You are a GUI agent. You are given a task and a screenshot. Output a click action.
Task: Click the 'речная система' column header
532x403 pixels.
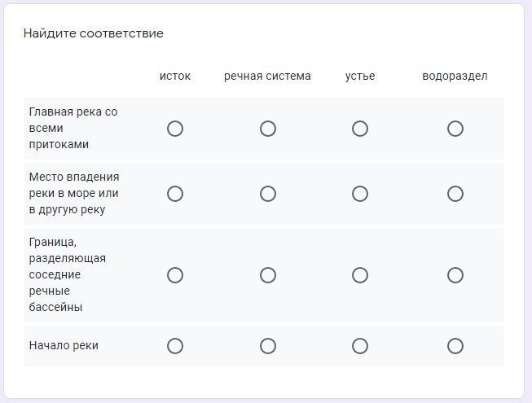267,76
